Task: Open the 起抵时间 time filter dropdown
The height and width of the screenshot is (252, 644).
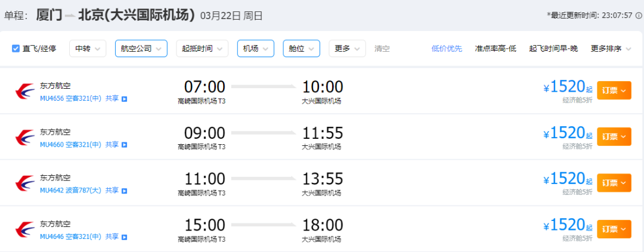Action: point(202,49)
